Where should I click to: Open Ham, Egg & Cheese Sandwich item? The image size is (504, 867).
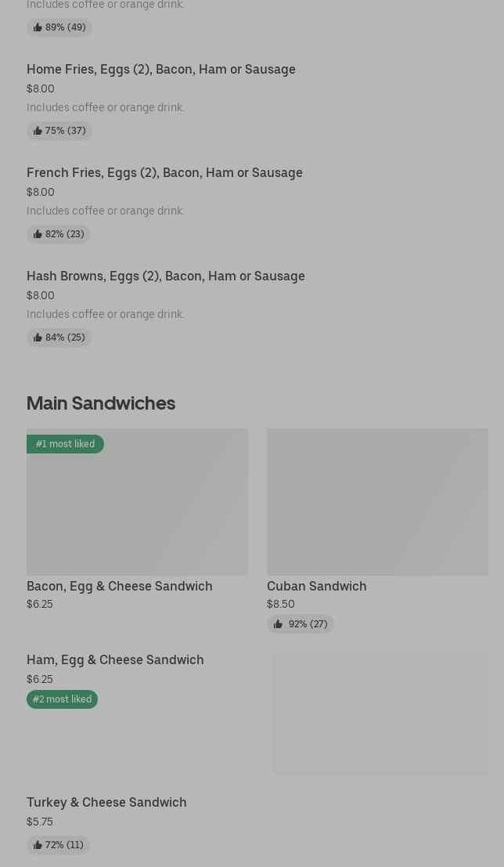click(x=115, y=659)
